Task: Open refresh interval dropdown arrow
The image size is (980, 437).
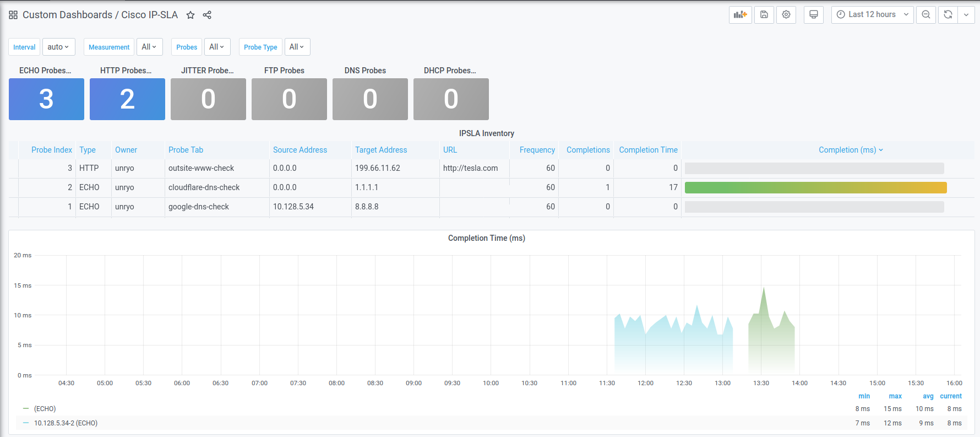Action: click(x=966, y=15)
